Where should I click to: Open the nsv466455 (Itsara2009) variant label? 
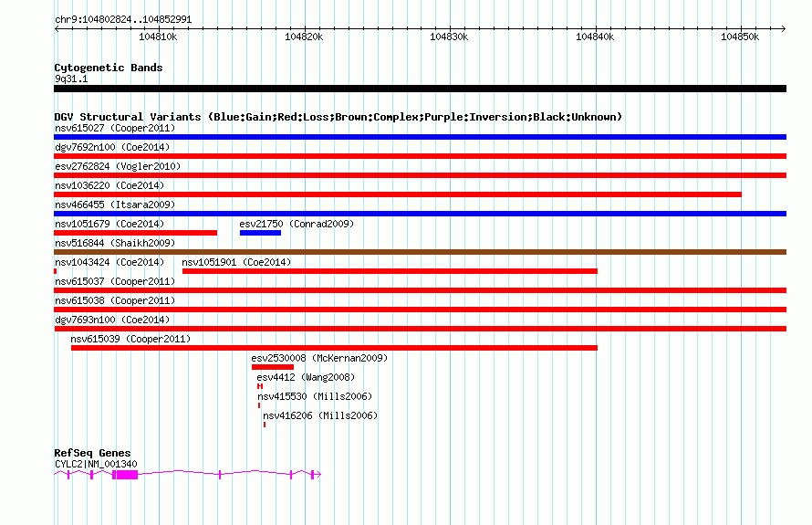(x=115, y=205)
